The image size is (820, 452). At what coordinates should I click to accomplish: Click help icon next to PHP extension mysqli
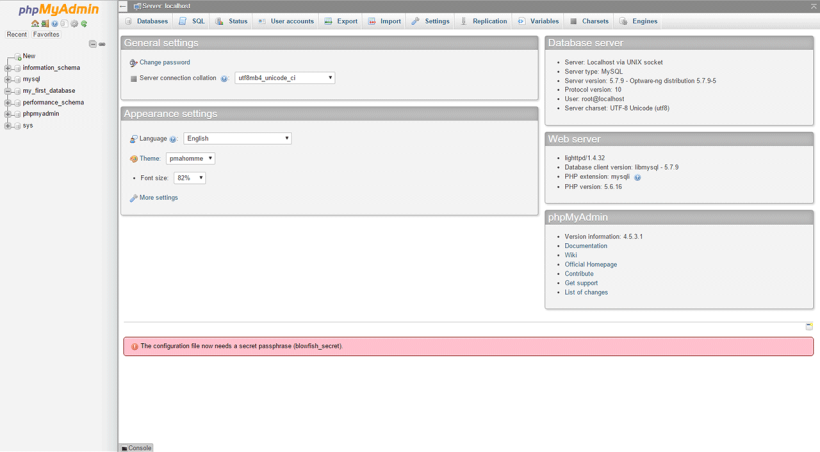point(637,177)
